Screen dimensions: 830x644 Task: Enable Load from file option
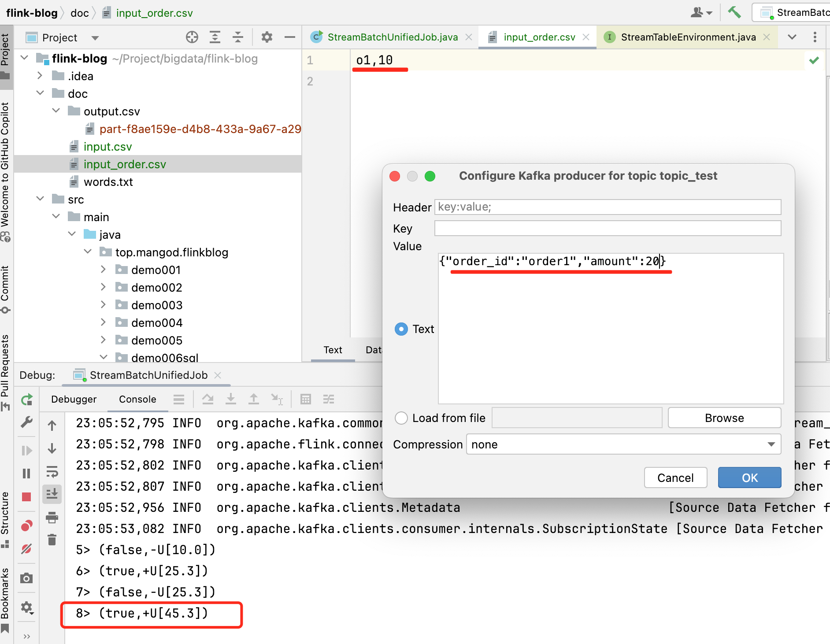401,418
